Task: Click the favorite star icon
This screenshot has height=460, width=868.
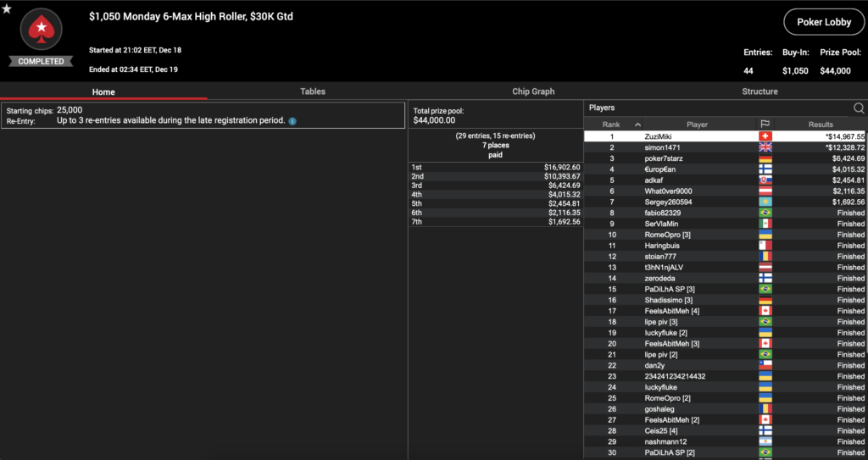Action: point(7,9)
